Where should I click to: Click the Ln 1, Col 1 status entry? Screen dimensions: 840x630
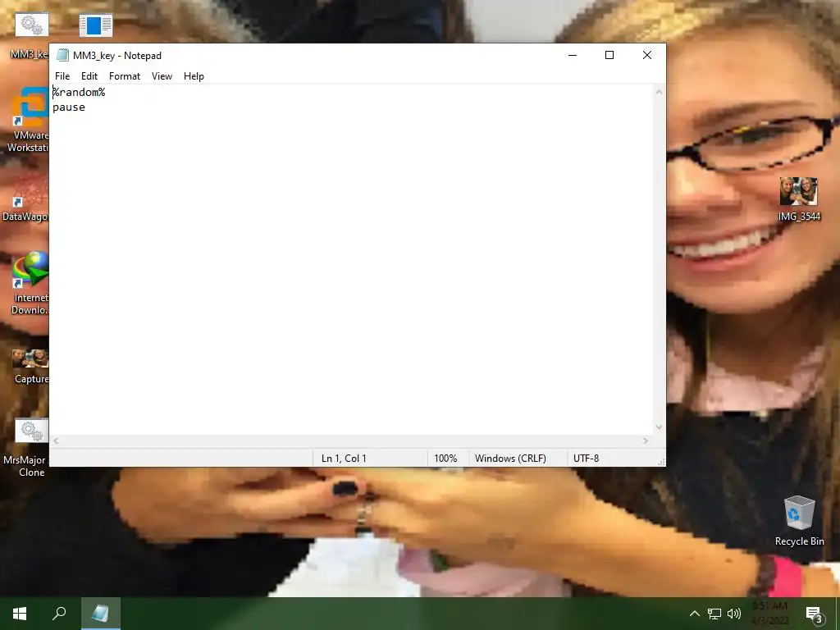[344, 459]
